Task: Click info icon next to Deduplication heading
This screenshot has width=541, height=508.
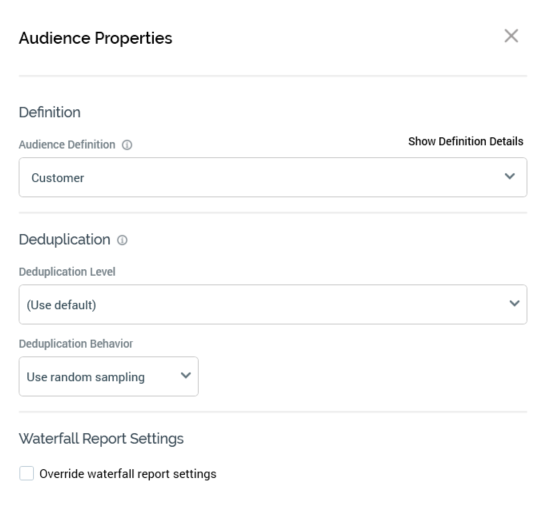Action: point(122,240)
